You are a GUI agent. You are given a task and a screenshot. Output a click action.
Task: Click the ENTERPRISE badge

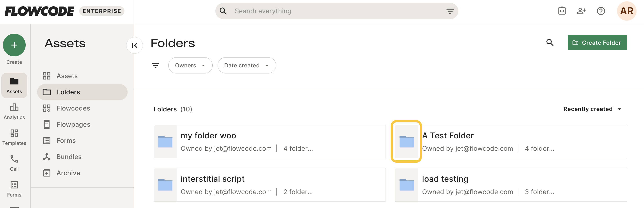click(x=102, y=11)
